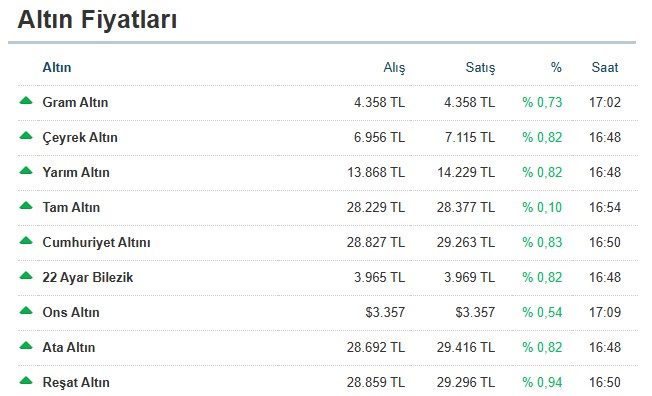
Task: Click the % 0,94 change for Reşat Altın
Action: pyautogui.click(x=542, y=382)
